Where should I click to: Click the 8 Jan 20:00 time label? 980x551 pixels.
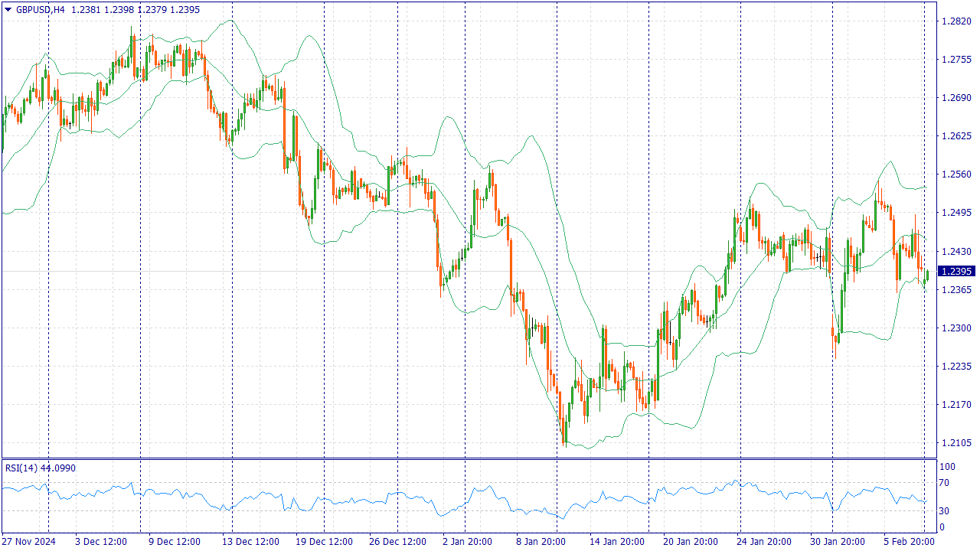[x=541, y=542]
